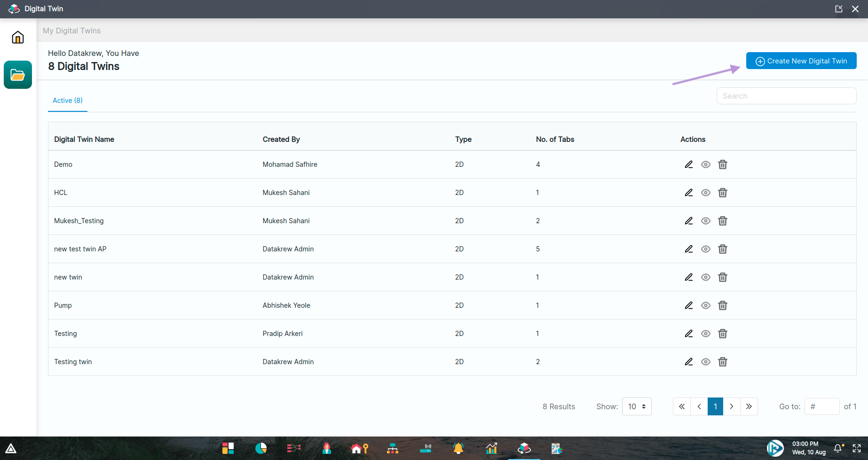This screenshot has width=868, height=460.
Task: Delete the Testing twin entry
Action: (x=723, y=362)
